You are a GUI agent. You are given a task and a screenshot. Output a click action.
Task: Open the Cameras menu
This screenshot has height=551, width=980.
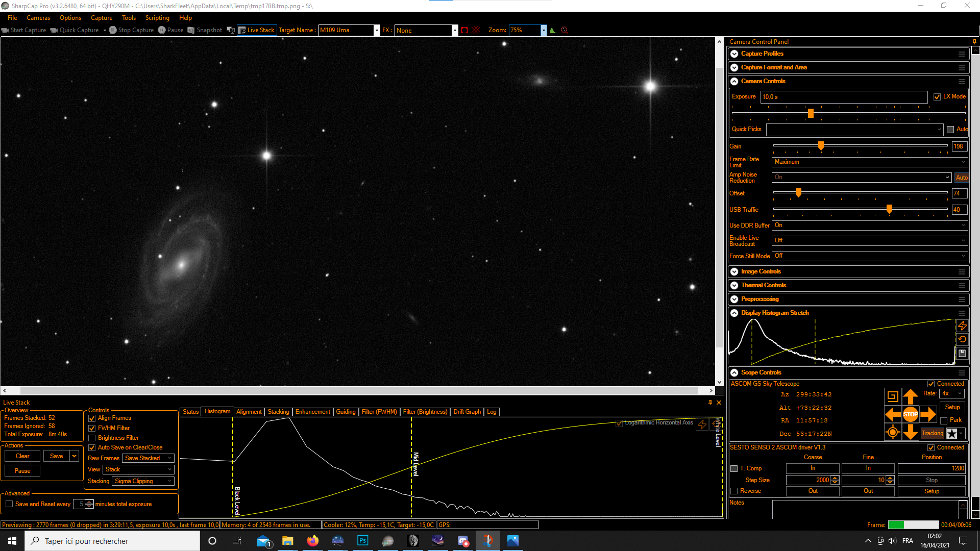[38, 18]
